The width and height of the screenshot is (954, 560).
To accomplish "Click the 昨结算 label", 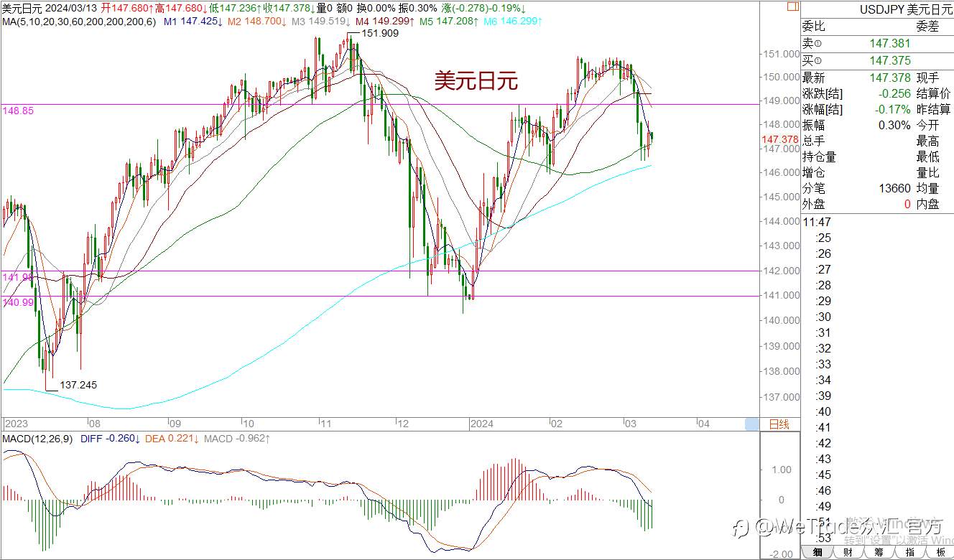I will pyautogui.click(x=932, y=109).
